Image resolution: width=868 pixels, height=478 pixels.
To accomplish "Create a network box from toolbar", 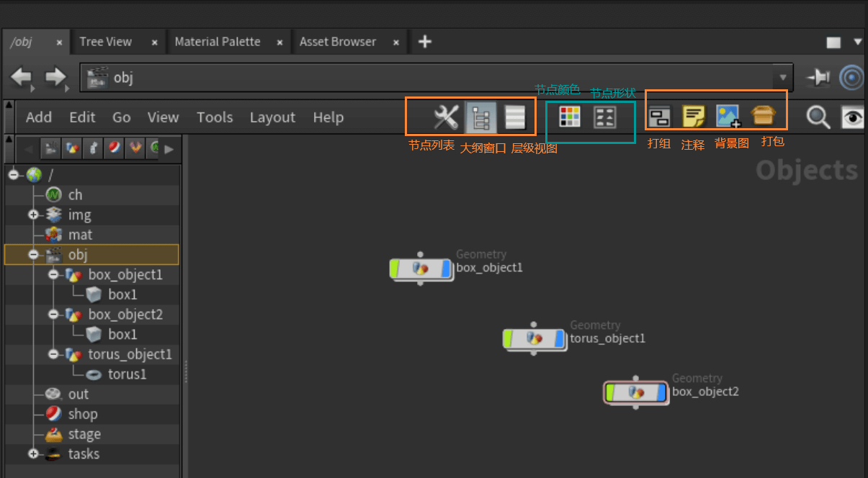I will pos(660,117).
